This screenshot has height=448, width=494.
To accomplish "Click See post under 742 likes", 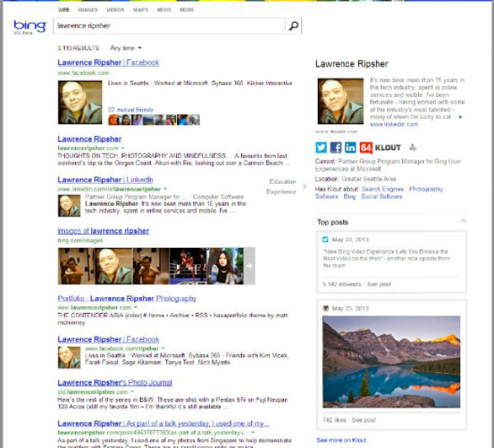I will point(364,420).
